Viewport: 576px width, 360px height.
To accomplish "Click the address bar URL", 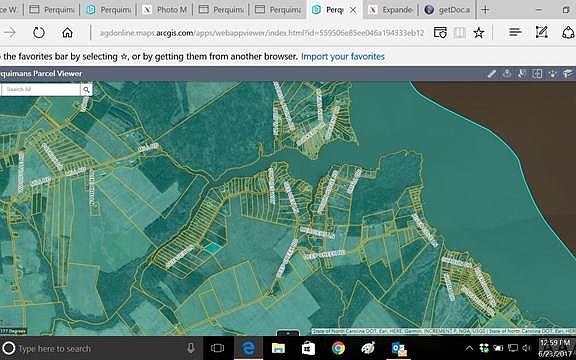I will pyautogui.click(x=262, y=33).
